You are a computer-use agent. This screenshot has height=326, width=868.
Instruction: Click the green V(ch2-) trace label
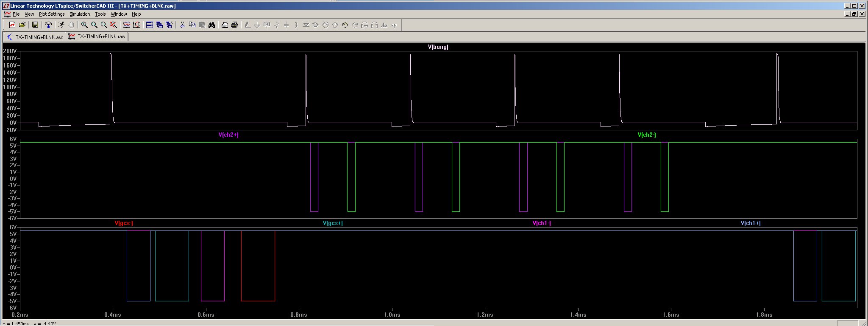coord(646,135)
